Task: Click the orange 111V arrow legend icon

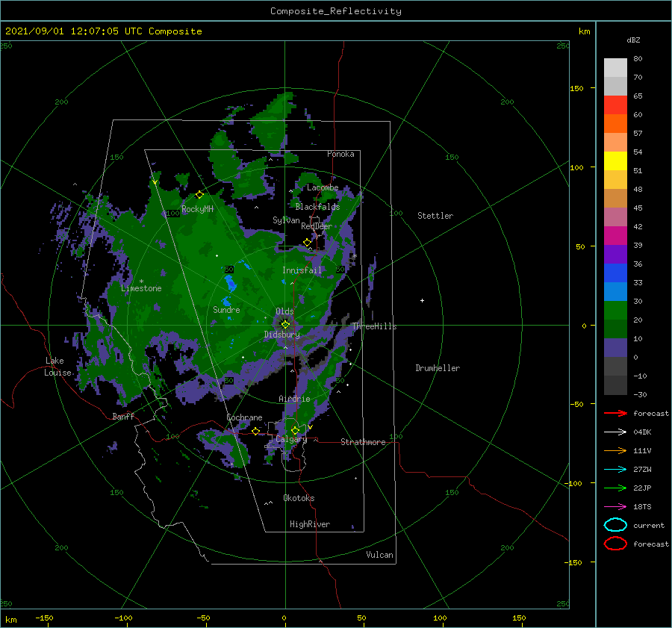Action: [x=615, y=450]
